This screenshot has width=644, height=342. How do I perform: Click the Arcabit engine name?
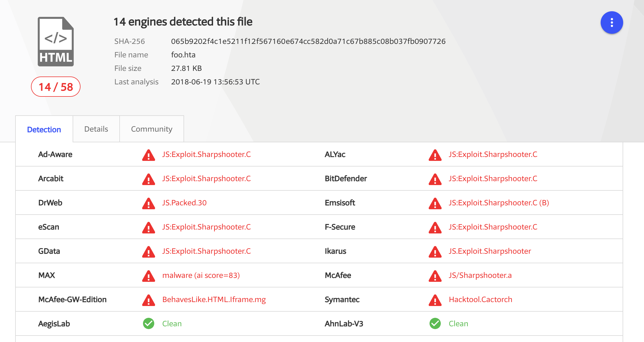[x=51, y=179]
